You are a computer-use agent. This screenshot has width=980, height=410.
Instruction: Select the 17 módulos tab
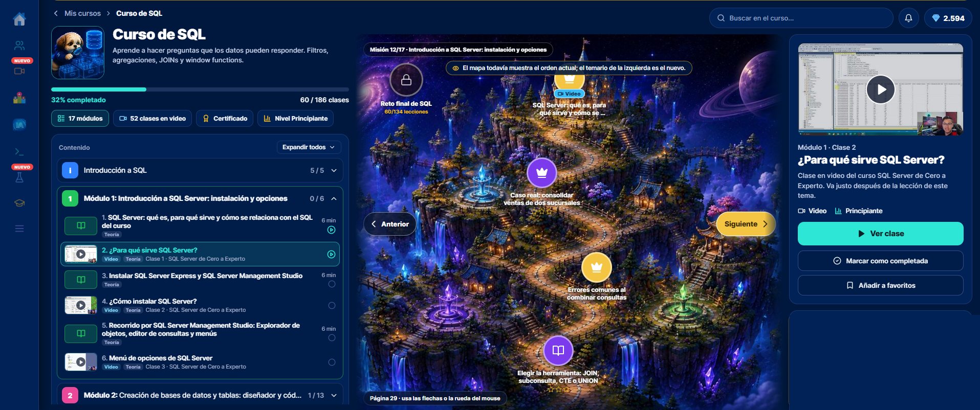tap(80, 119)
